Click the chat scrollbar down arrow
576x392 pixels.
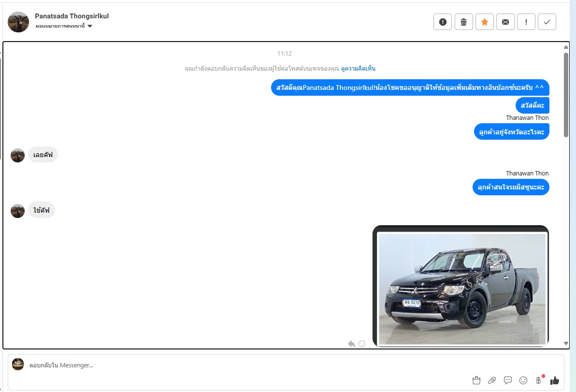pyautogui.click(x=566, y=344)
